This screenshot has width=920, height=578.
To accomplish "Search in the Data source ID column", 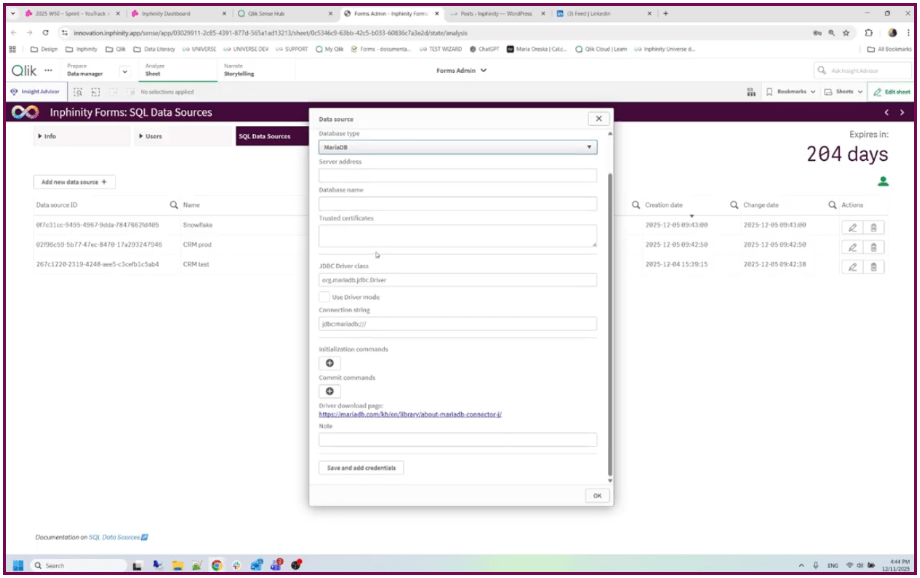I will pos(174,205).
